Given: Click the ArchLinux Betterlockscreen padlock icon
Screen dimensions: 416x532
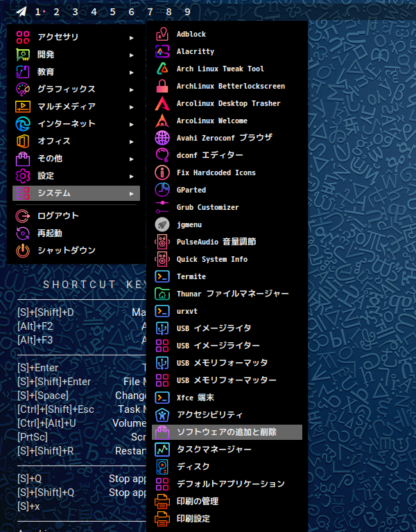Looking at the screenshot, I should click(162, 86).
